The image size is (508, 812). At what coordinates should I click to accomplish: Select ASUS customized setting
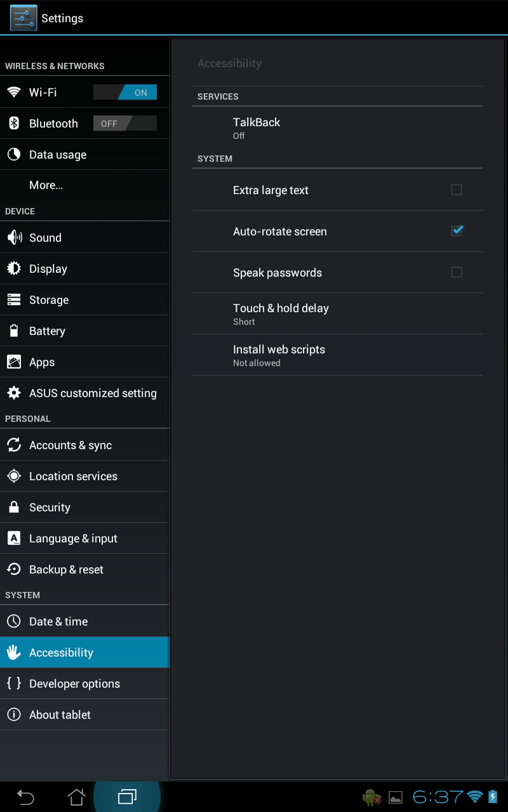click(93, 393)
